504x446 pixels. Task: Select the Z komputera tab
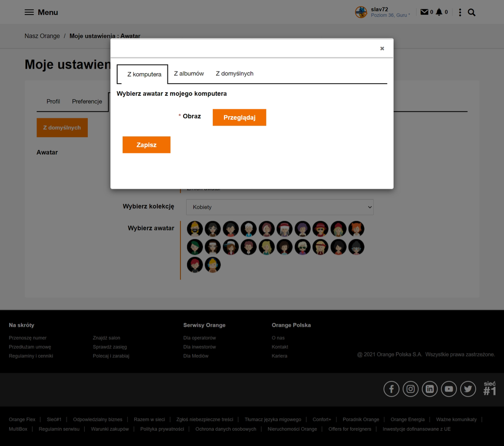(x=144, y=74)
